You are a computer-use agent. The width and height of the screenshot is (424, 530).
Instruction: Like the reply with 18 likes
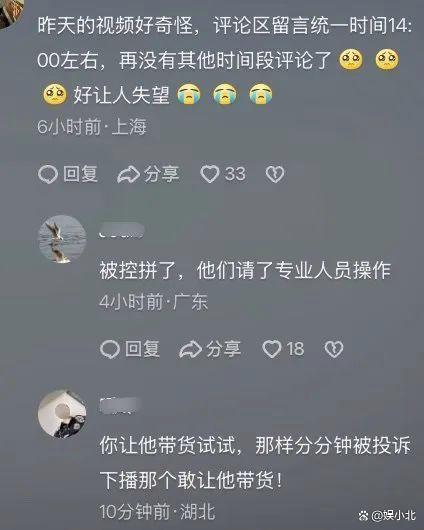tap(283, 349)
